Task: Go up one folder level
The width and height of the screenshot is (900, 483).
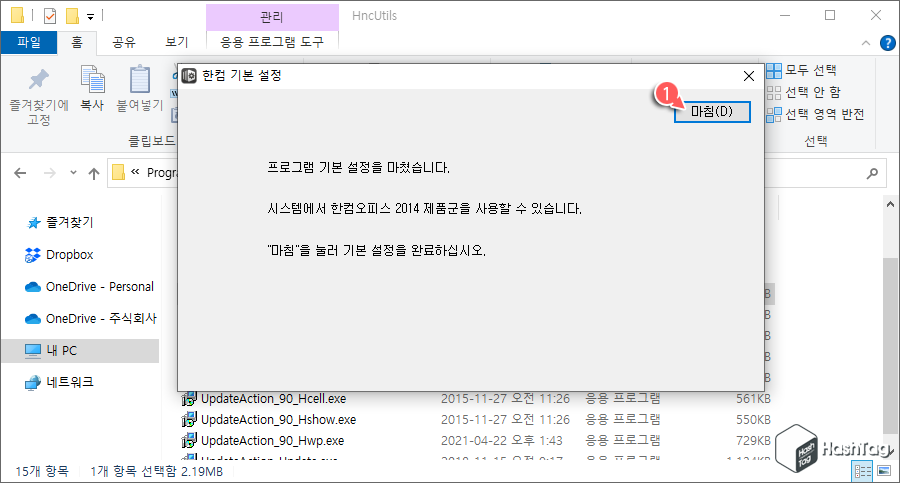Action: point(94,173)
